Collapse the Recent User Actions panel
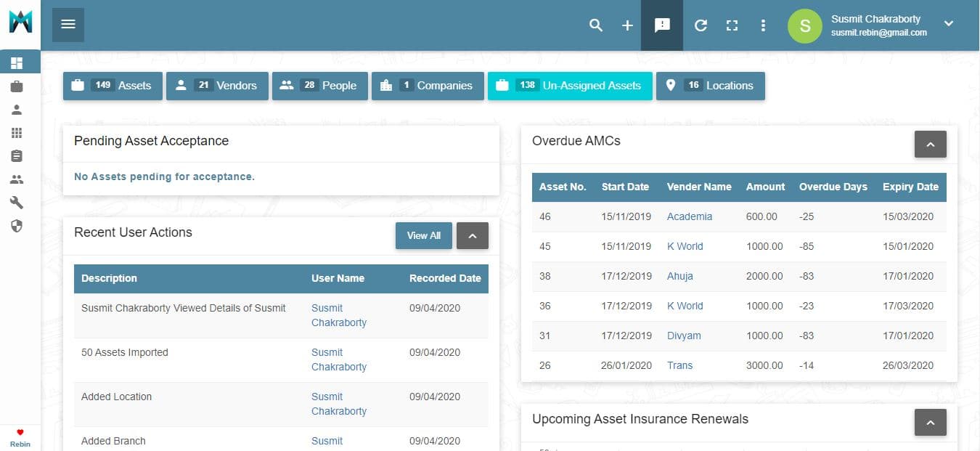The width and height of the screenshot is (980, 451). 472,235
